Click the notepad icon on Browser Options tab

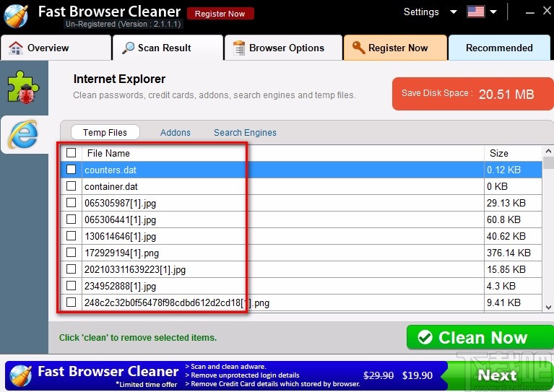(239, 48)
